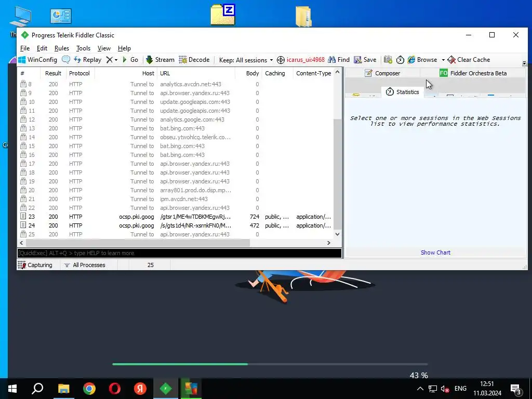This screenshot has height=399, width=532.
Task: Sort sessions by the Result column header
Action: [x=53, y=73]
